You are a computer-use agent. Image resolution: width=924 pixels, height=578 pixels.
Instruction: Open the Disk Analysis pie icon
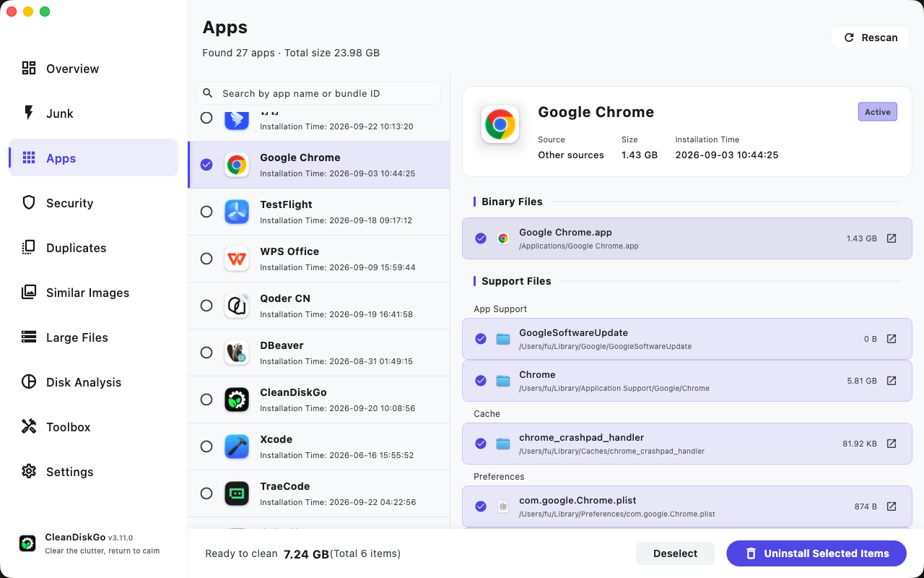(x=29, y=381)
